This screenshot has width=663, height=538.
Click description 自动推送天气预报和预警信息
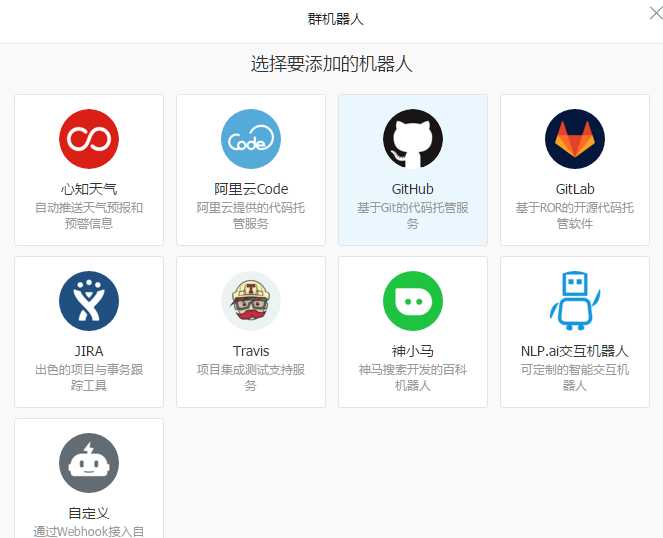(x=89, y=215)
